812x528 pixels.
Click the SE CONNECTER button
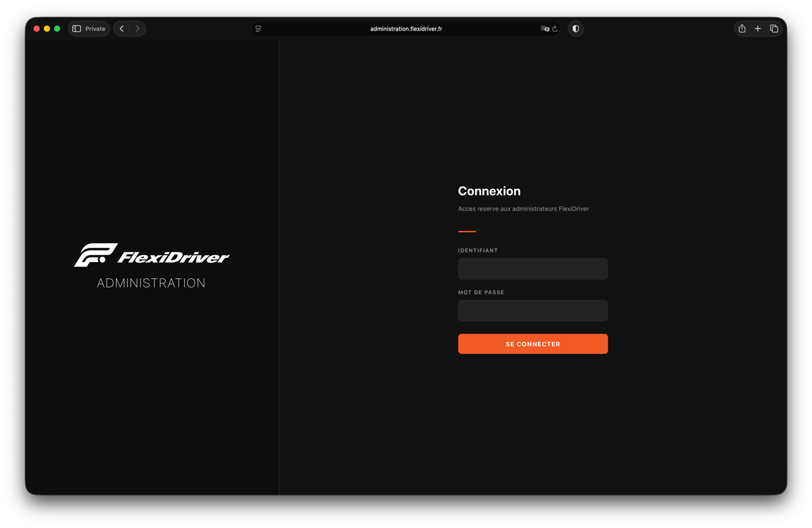pos(533,344)
